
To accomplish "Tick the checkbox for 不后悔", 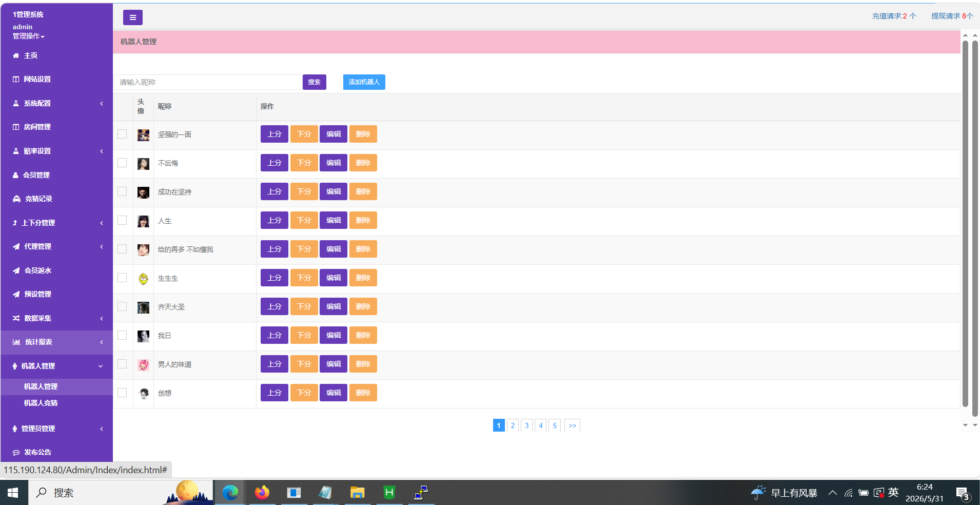I will tap(122, 163).
